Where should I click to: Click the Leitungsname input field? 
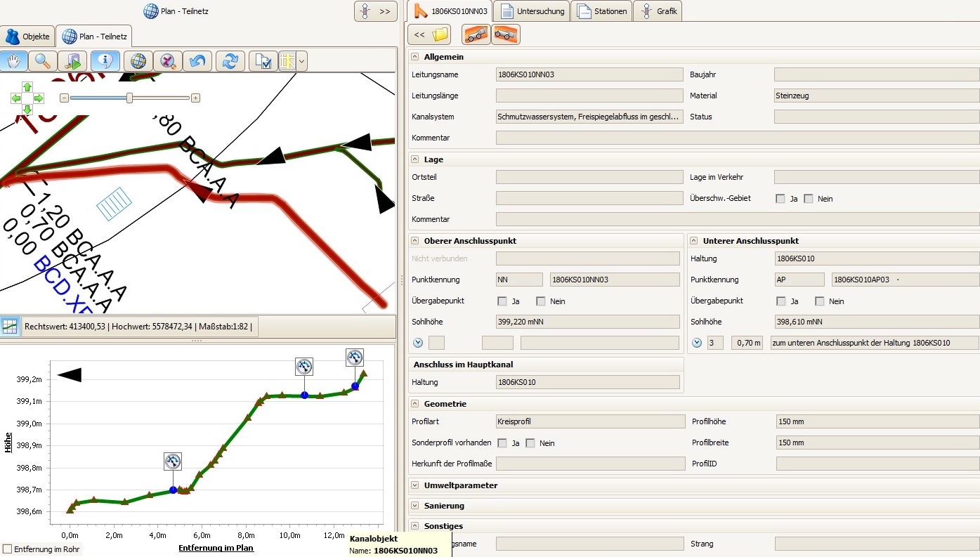[589, 74]
